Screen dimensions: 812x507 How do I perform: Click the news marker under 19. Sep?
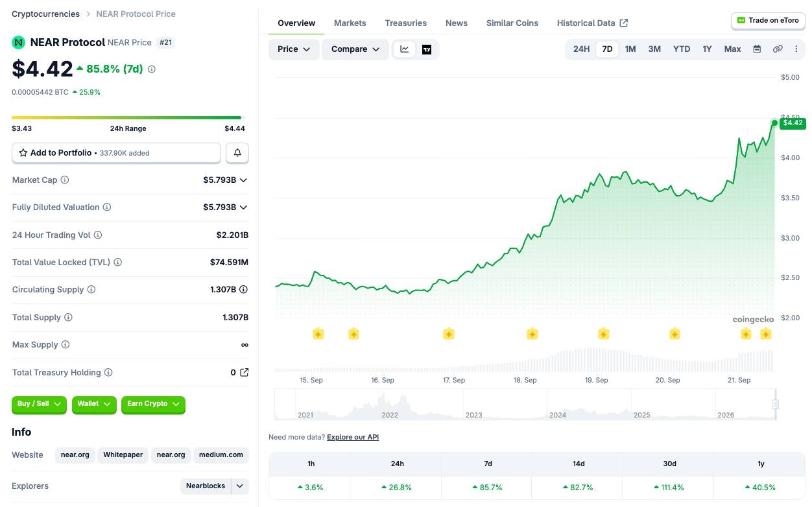pyautogui.click(x=604, y=334)
